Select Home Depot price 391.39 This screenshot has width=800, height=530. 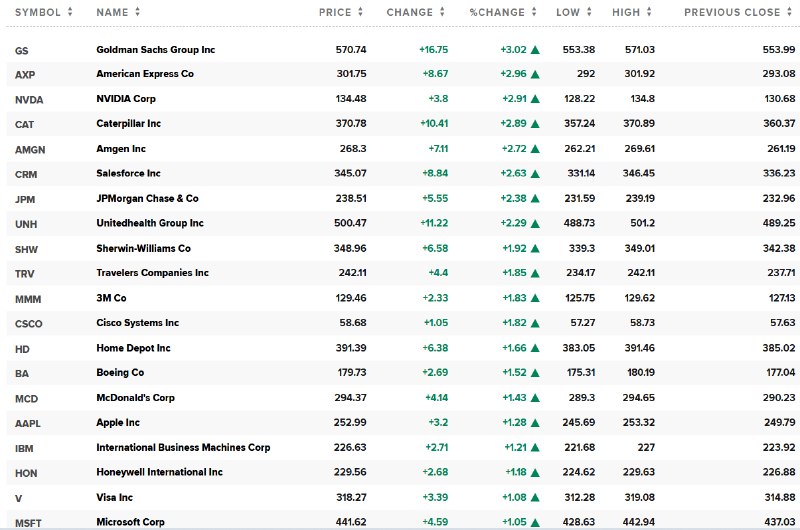(351, 348)
